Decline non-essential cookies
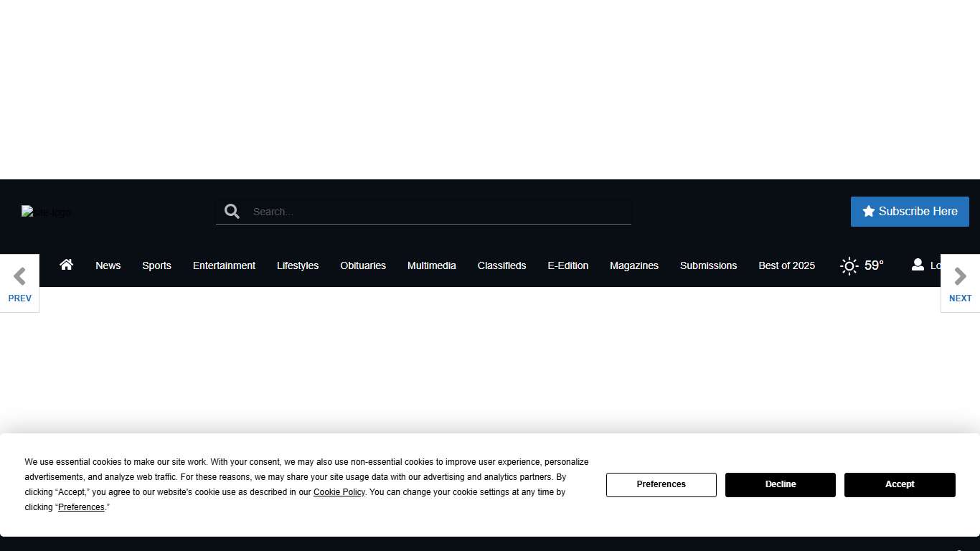The height and width of the screenshot is (551, 980). [x=781, y=485]
